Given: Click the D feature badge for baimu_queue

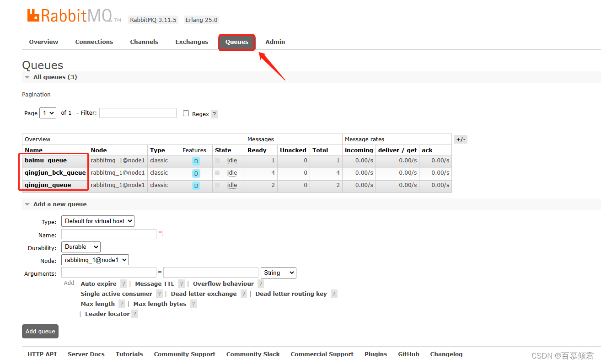Looking at the screenshot, I should coord(196,161).
